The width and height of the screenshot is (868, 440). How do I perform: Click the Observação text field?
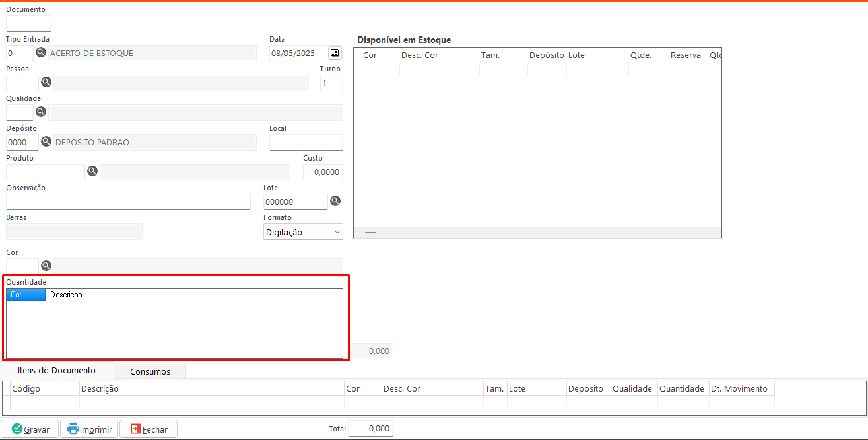click(x=128, y=202)
